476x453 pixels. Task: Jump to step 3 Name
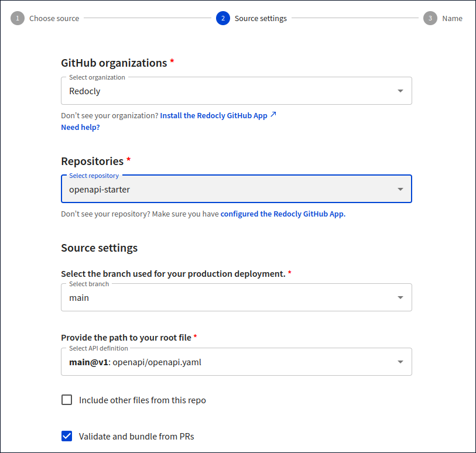[443, 18]
